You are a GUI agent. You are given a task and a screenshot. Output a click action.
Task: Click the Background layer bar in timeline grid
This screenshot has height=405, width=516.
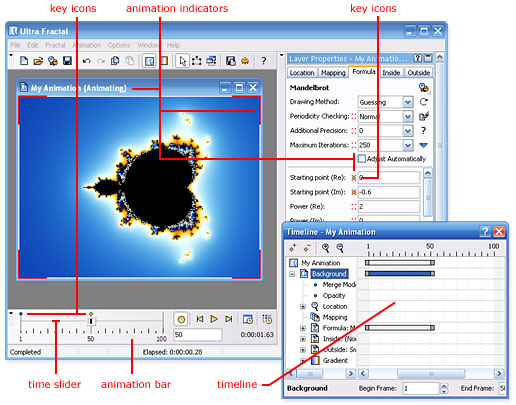pos(399,274)
